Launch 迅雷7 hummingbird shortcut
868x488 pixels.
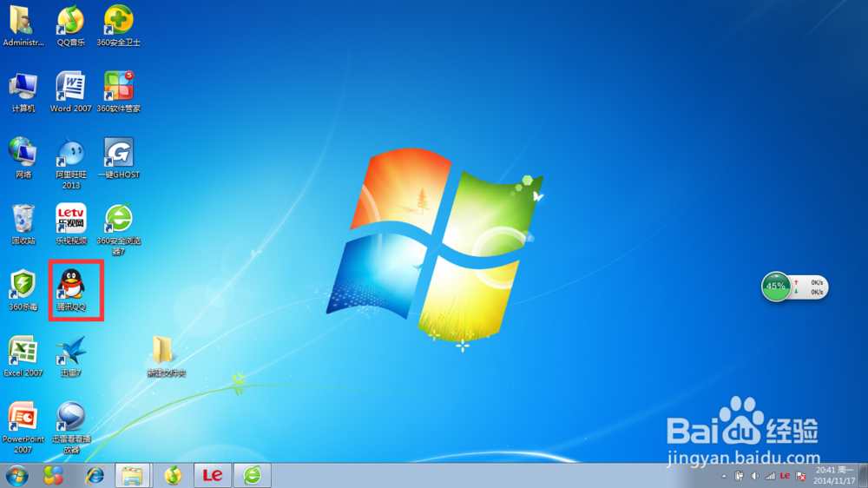point(71,356)
